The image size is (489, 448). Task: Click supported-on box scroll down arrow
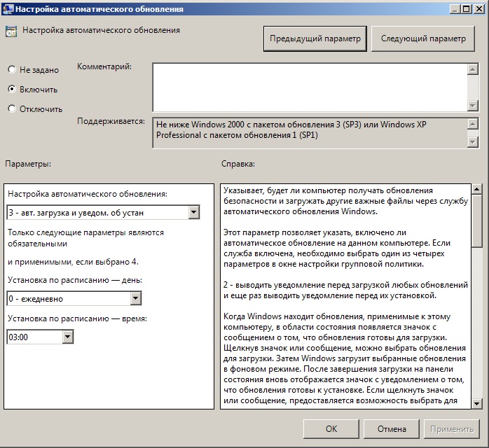click(x=473, y=142)
